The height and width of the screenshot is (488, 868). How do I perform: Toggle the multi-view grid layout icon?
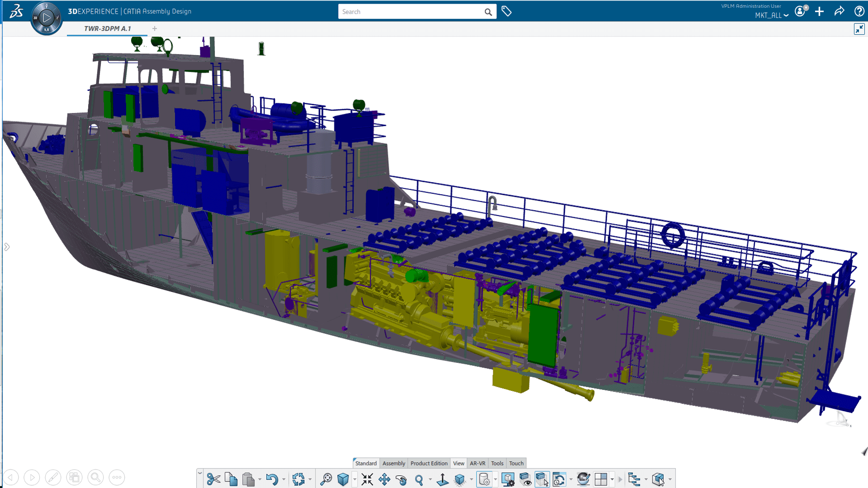[601, 479]
